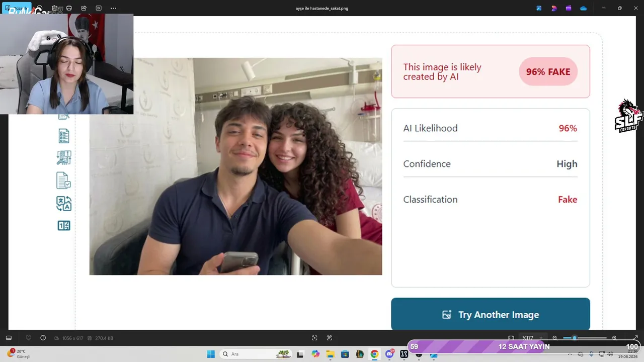Open the Clipchamp icon in title bar
Viewport: 644px width, 362px height.
[569, 8]
